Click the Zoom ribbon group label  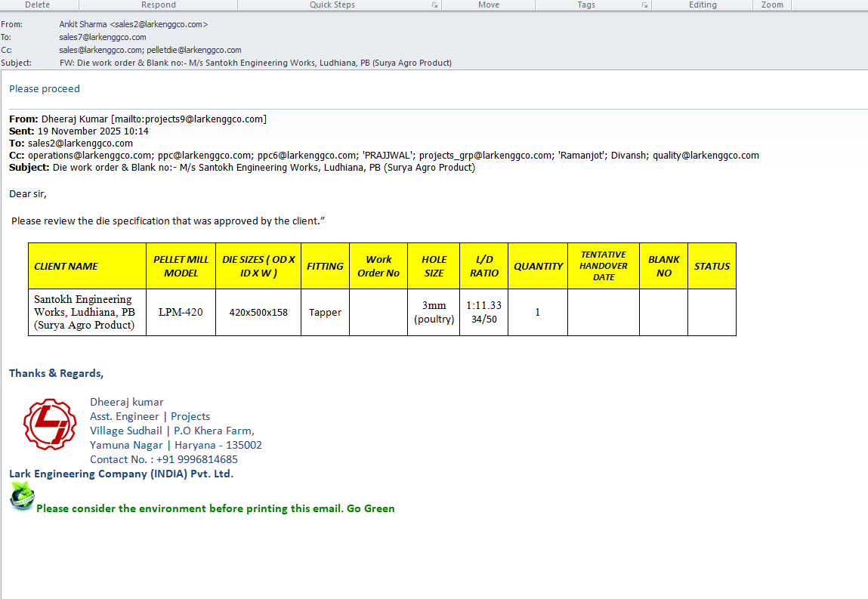click(x=772, y=5)
